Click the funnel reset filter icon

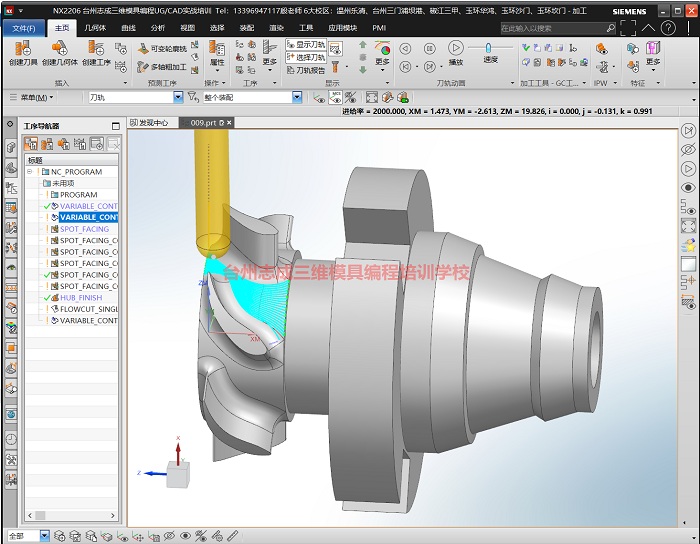193,97
